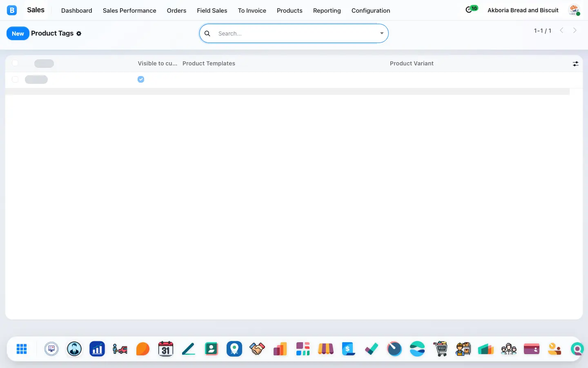588x368 pixels.
Task: Open the blue map pin app icon
Action: (x=234, y=349)
